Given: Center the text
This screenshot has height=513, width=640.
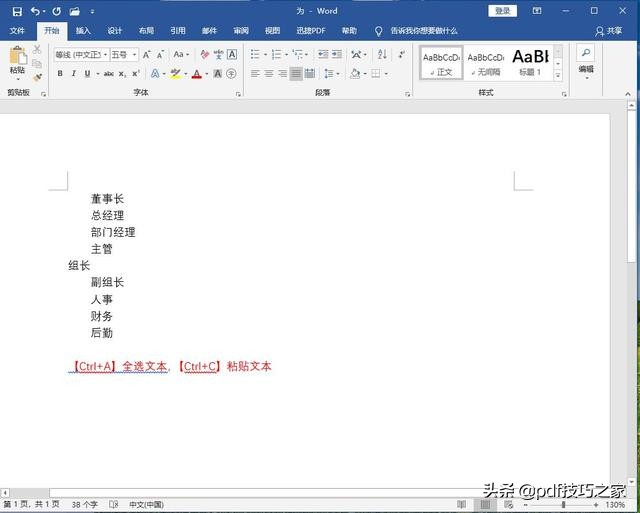Looking at the screenshot, I should [269, 74].
